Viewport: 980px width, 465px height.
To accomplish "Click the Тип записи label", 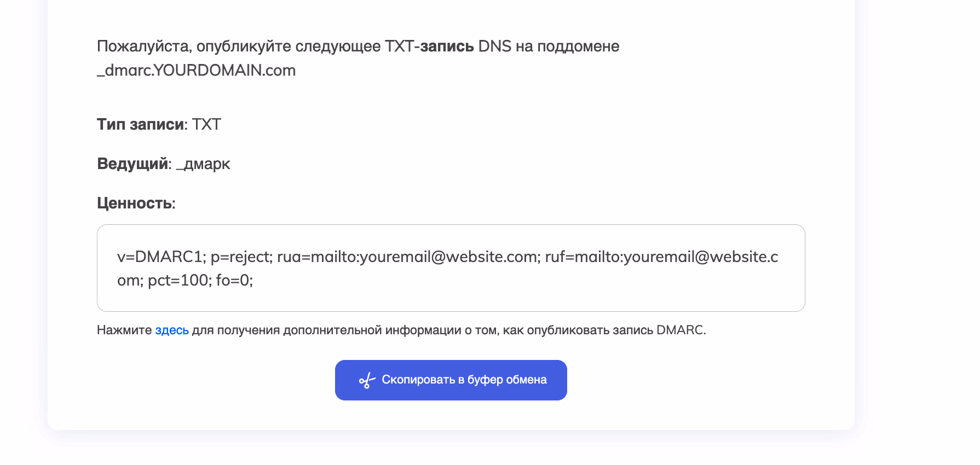I will (140, 125).
